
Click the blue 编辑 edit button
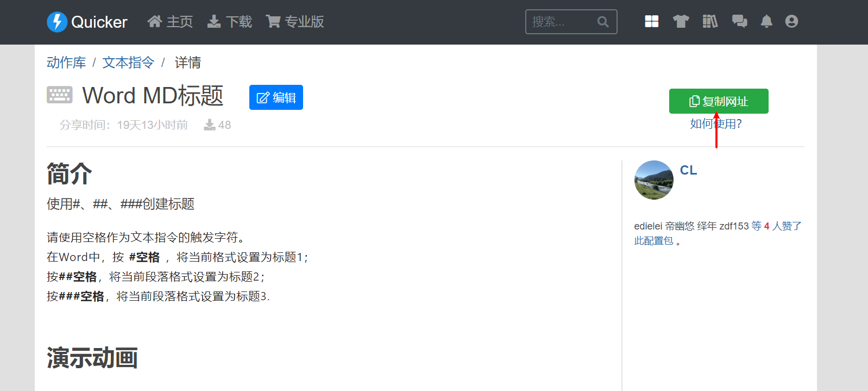(276, 97)
